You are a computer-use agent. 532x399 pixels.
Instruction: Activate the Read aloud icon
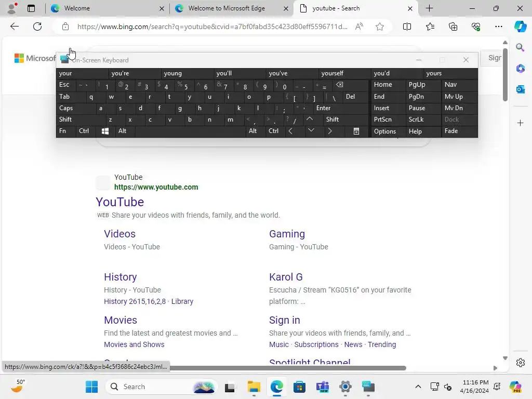(359, 26)
